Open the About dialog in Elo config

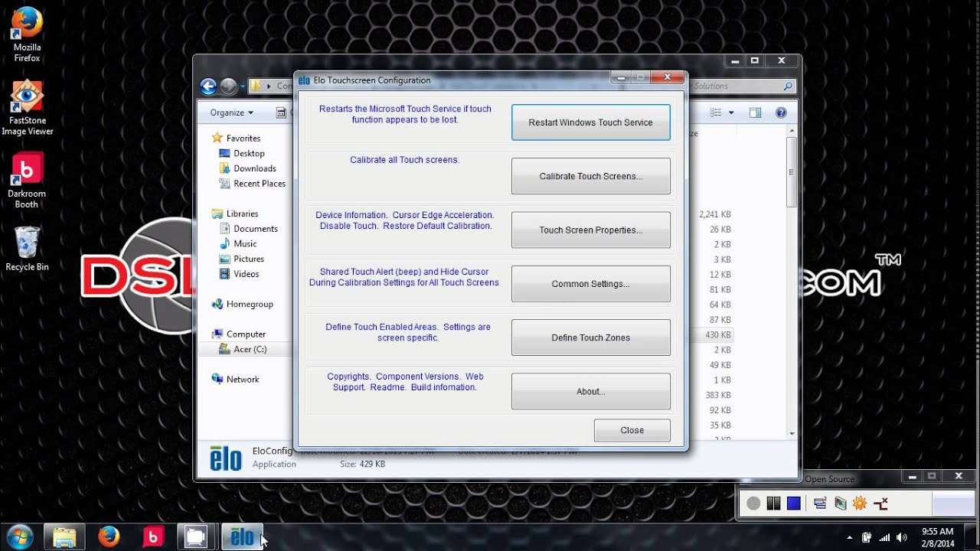coord(590,391)
